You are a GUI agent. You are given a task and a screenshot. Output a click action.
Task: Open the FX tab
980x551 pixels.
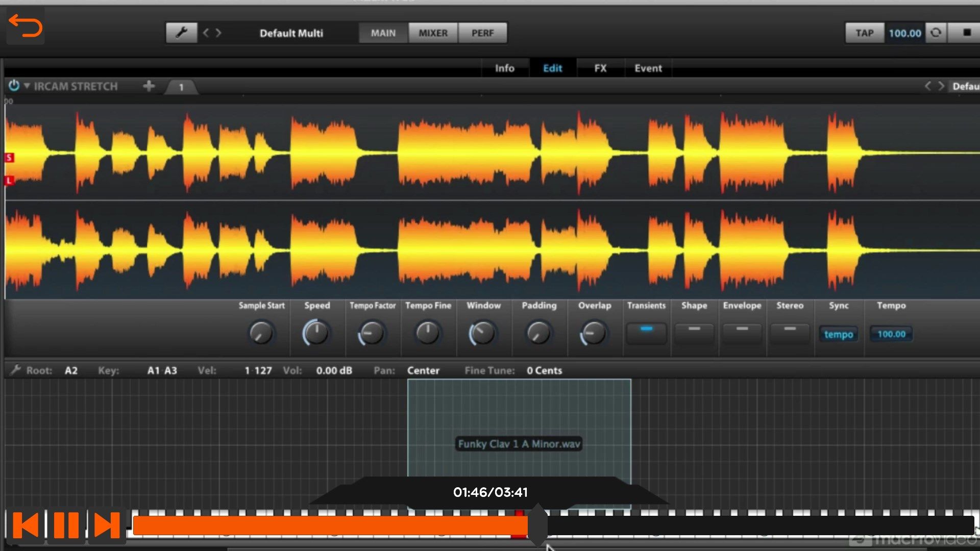(600, 68)
